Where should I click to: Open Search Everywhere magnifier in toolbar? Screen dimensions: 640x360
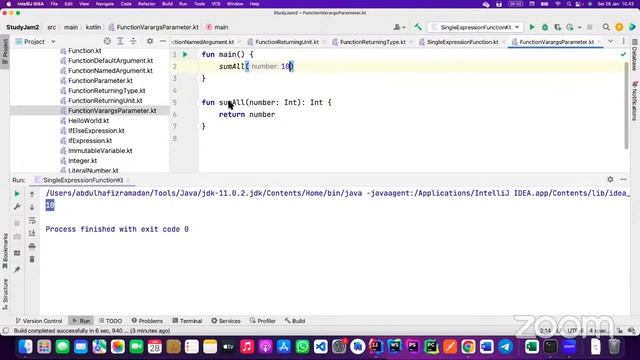pyautogui.click(x=606, y=27)
